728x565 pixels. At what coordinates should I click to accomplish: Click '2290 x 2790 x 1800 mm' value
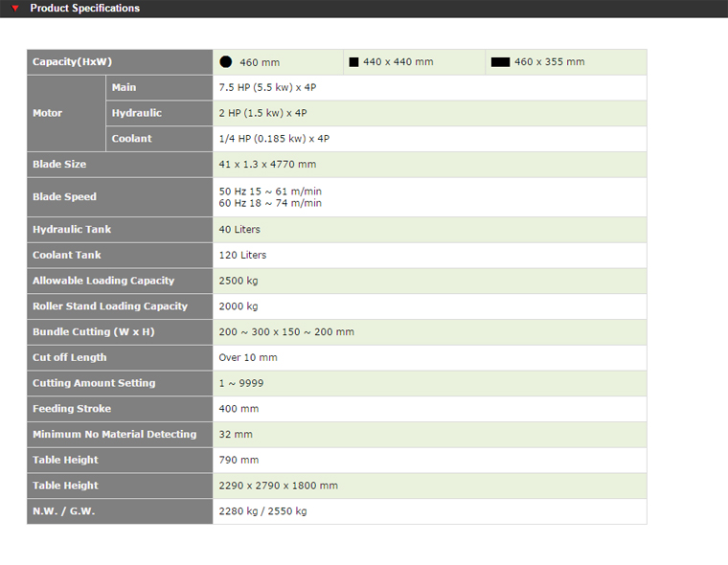coord(278,486)
